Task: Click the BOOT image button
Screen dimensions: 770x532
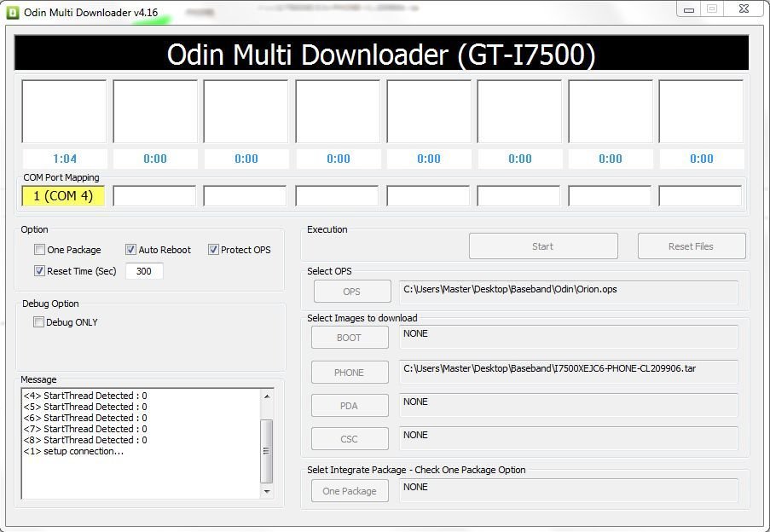Action: tap(350, 338)
